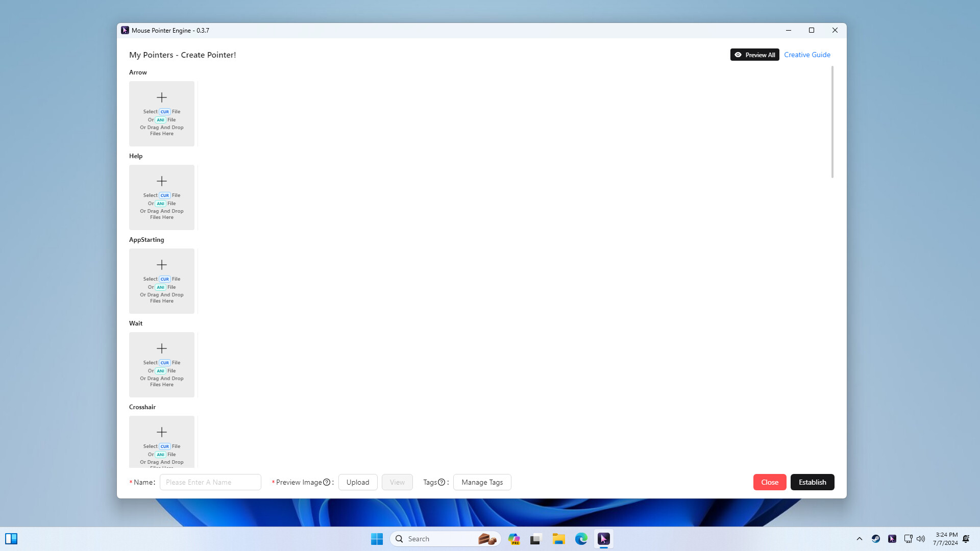
Task: Click the Establish button
Action: [x=812, y=482]
